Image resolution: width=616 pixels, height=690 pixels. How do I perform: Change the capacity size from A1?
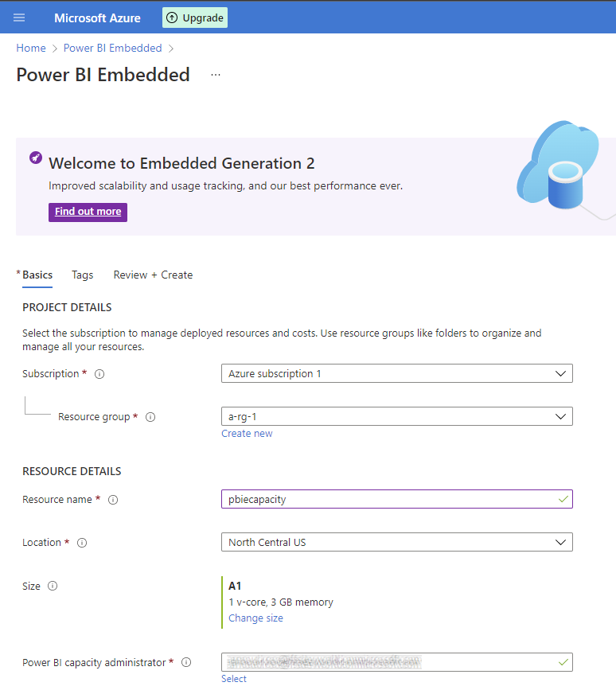pos(255,618)
